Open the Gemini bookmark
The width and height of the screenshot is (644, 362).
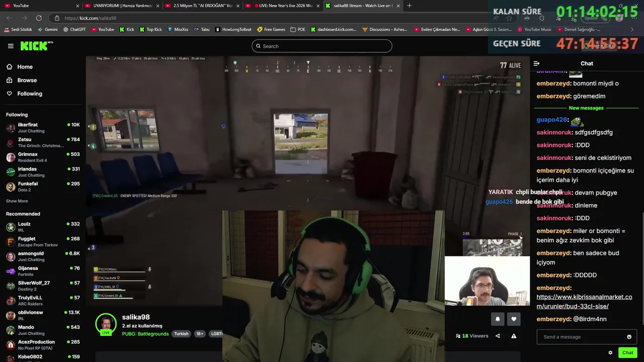coord(48,29)
